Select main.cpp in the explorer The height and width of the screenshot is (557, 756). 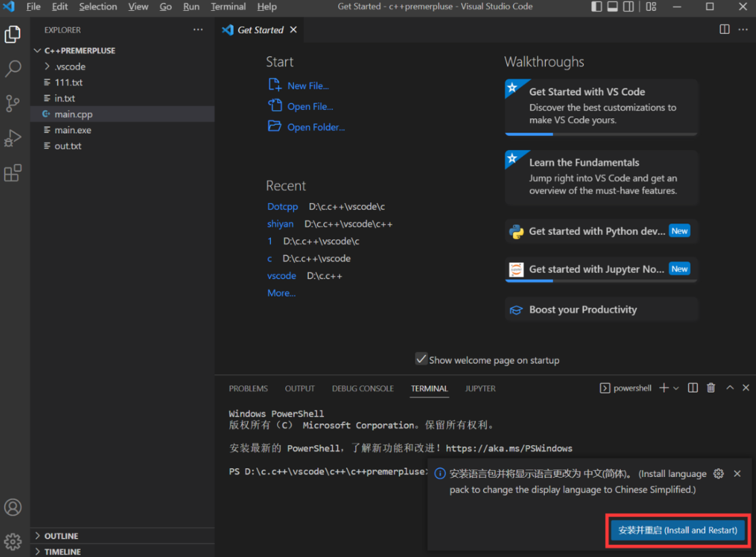coord(73,114)
